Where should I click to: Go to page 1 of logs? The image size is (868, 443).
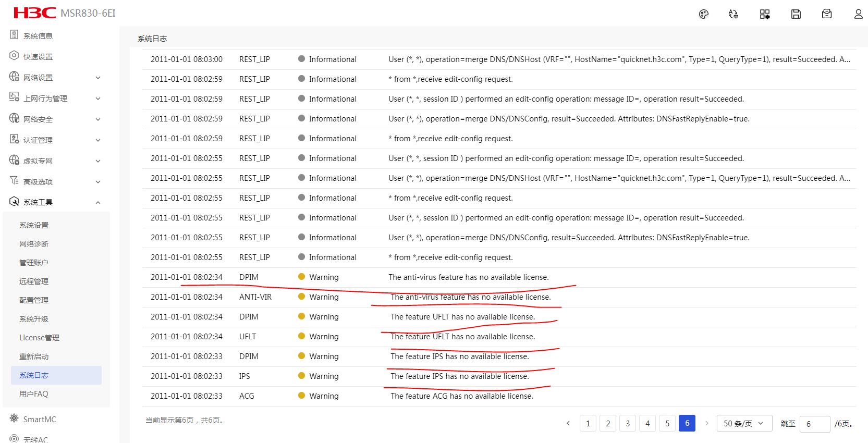(588, 423)
